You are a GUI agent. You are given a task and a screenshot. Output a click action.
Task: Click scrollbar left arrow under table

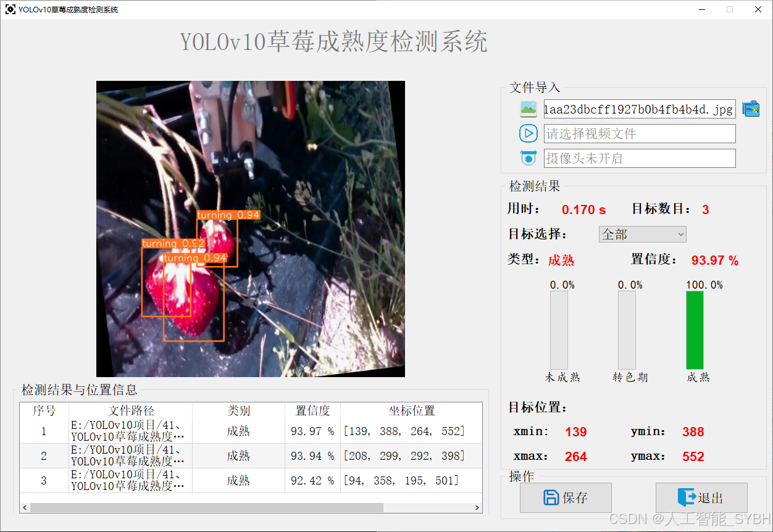tap(25, 507)
